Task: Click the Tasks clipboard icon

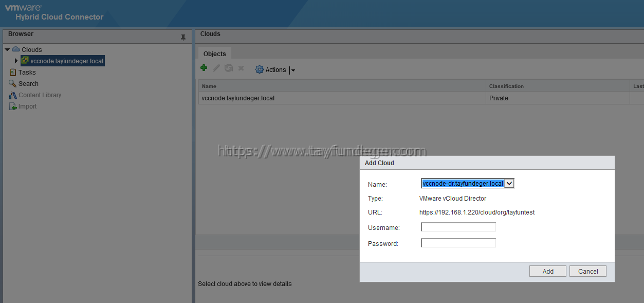Action: click(x=13, y=73)
